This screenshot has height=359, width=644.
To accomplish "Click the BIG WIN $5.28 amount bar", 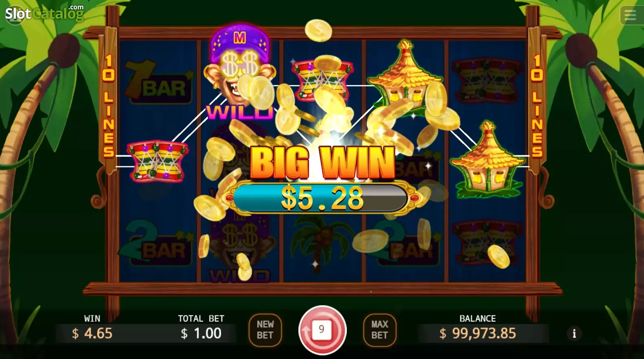I will point(322,198).
